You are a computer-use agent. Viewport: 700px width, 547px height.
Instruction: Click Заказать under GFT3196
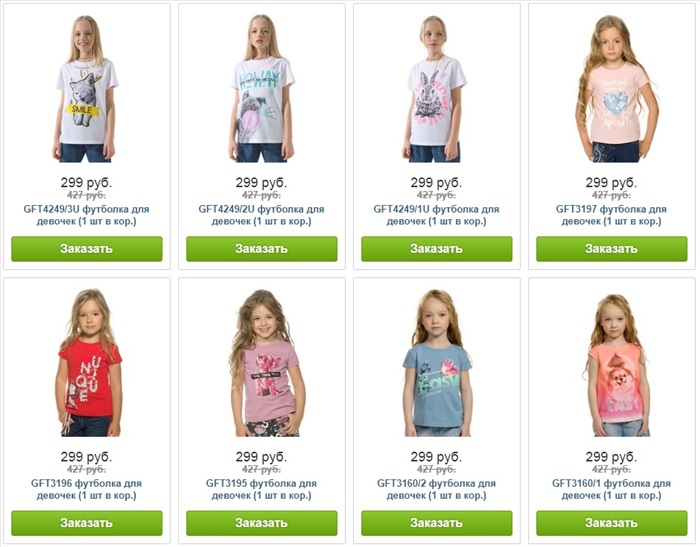click(87, 523)
